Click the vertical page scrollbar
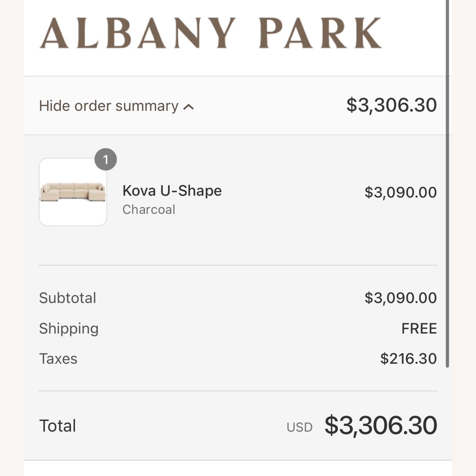476x476 pixels. pos(447,184)
